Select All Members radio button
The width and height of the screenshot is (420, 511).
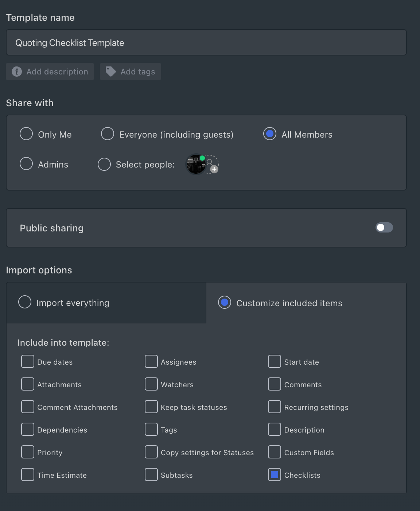[x=270, y=134]
